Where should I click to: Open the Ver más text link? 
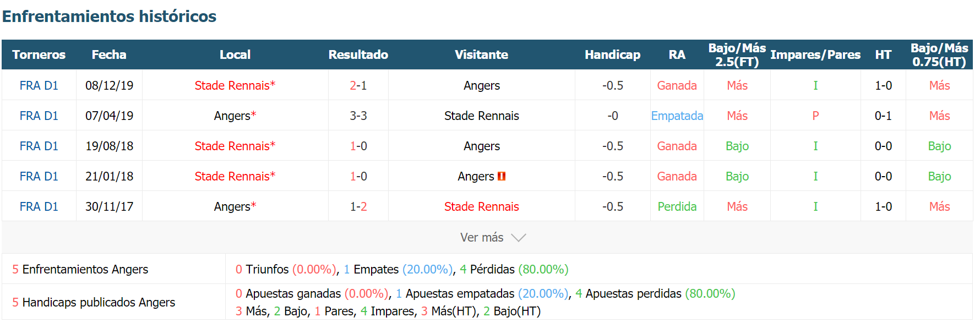click(482, 237)
